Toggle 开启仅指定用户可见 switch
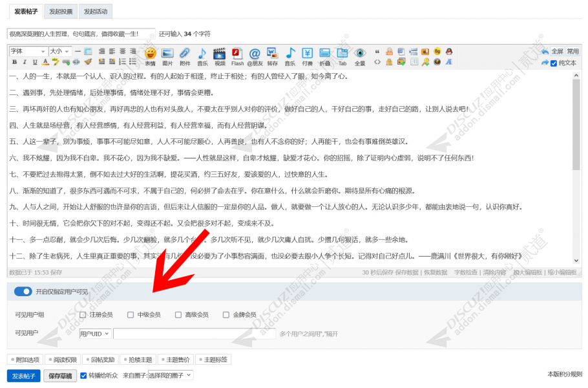This screenshot has width=588, height=388. (x=23, y=292)
